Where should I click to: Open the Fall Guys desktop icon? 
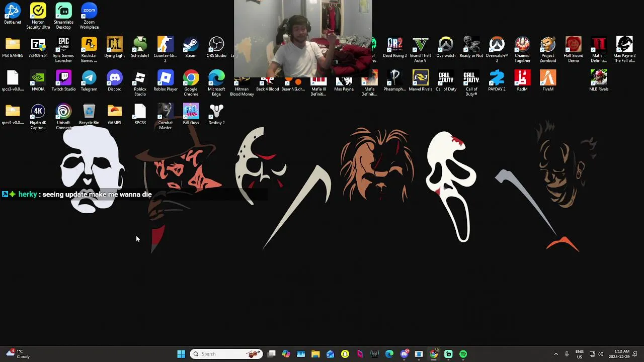pyautogui.click(x=191, y=115)
